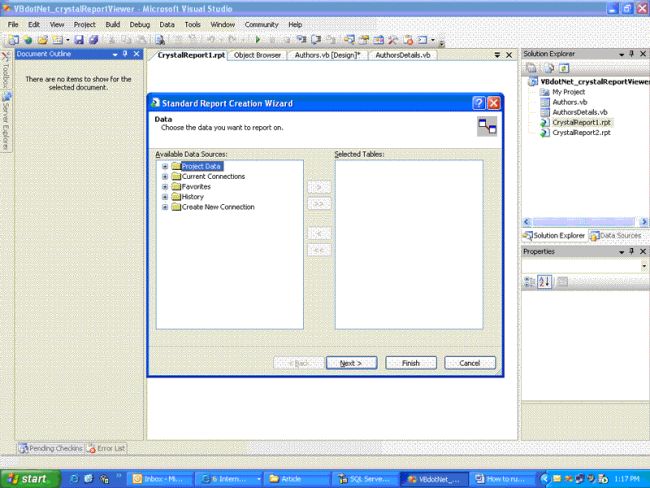Screen dimensions: 650x488
Task: Select Authors.vb in Solution Explorer
Action: [570, 102]
